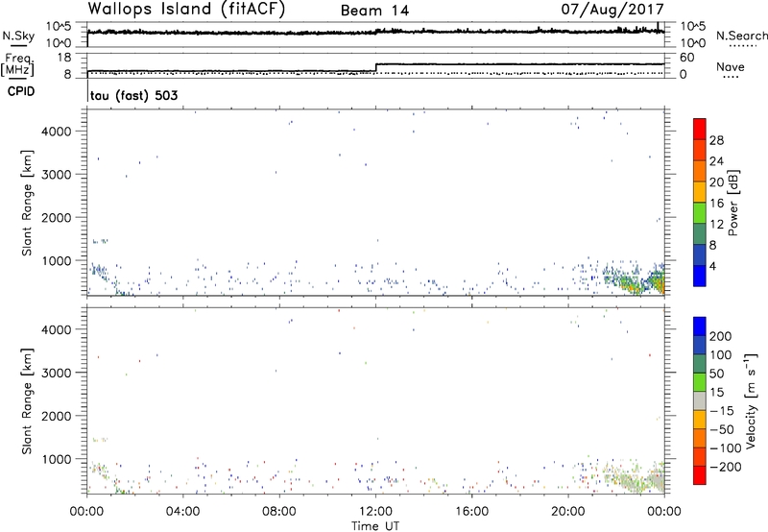Click the 'CPID' label
The width and height of the screenshot is (768, 532).
pos(21,91)
